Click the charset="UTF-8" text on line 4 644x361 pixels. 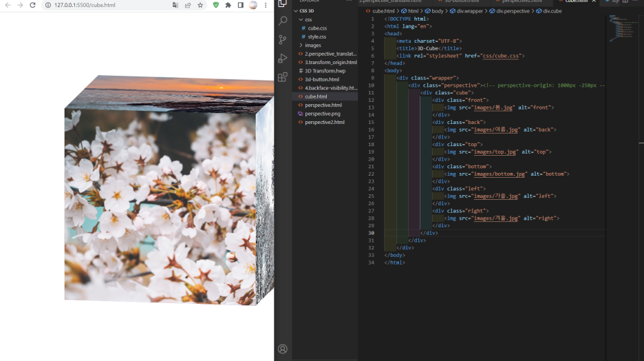[437, 41]
